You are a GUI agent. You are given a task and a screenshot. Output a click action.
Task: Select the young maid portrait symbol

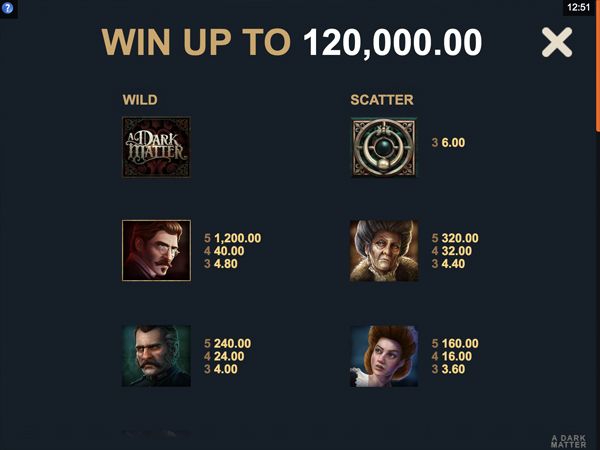[384, 356]
